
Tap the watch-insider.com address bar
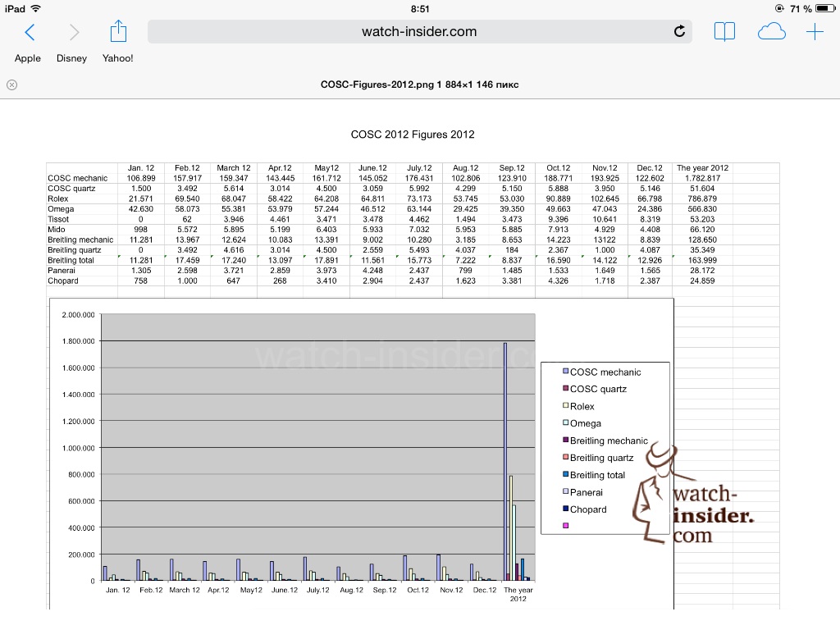click(x=419, y=32)
